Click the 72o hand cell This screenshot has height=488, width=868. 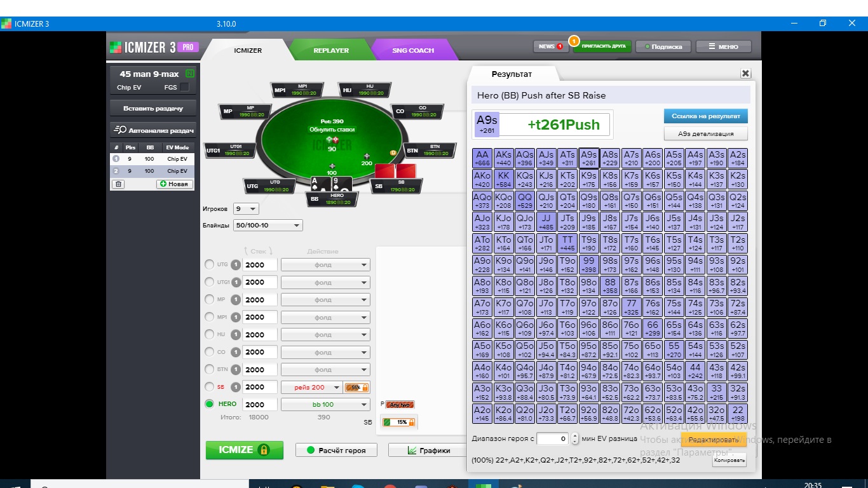pos(631,414)
